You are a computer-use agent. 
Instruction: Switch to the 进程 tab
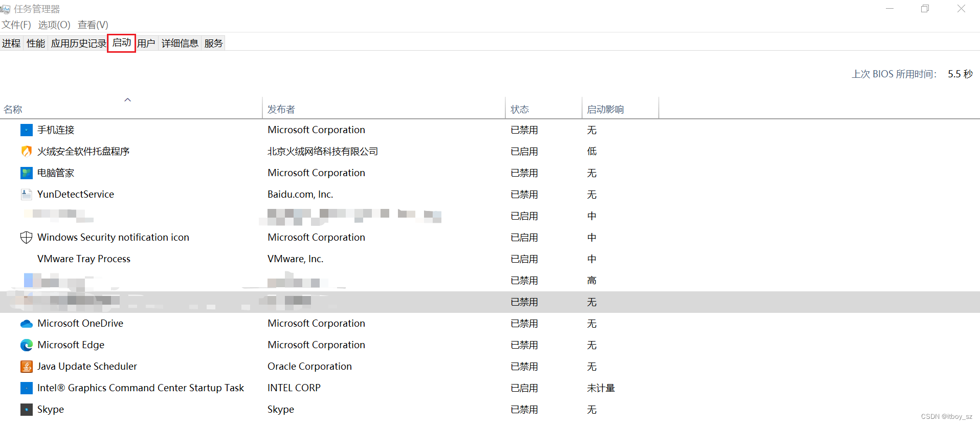point(11,44)
